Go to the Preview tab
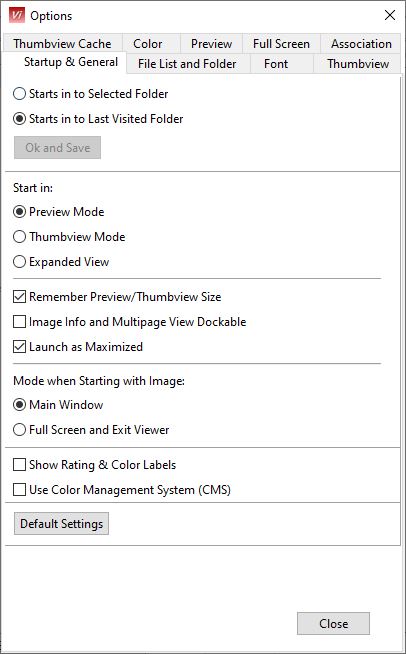 coord(211,44)
